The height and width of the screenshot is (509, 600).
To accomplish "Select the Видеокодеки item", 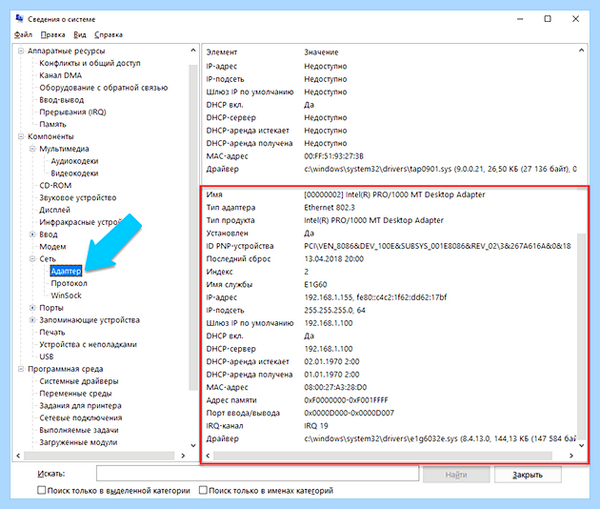I will [75, 173].
